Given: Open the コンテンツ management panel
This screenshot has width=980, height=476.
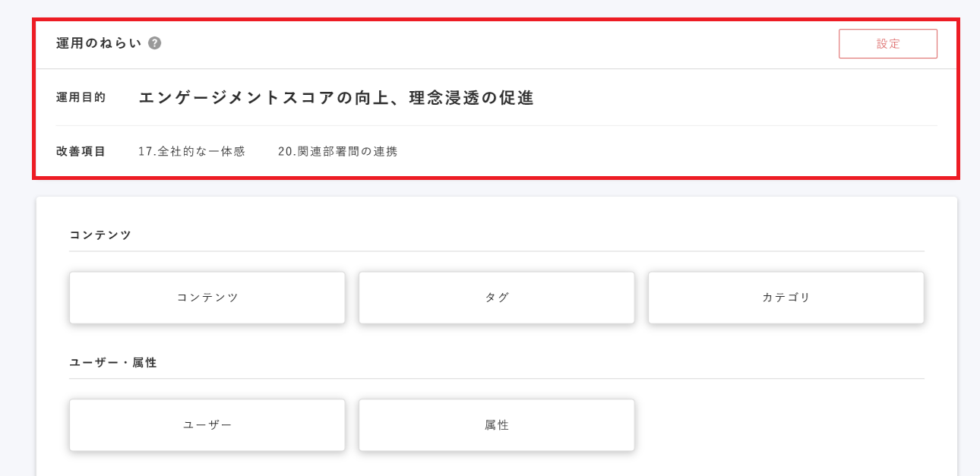Looking at the screenshot, I should click(x=207, y=298).
